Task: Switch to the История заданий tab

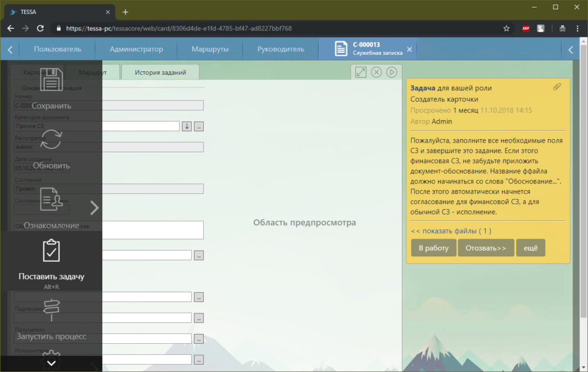Action: pyautogui.click(x=160, y=72)
